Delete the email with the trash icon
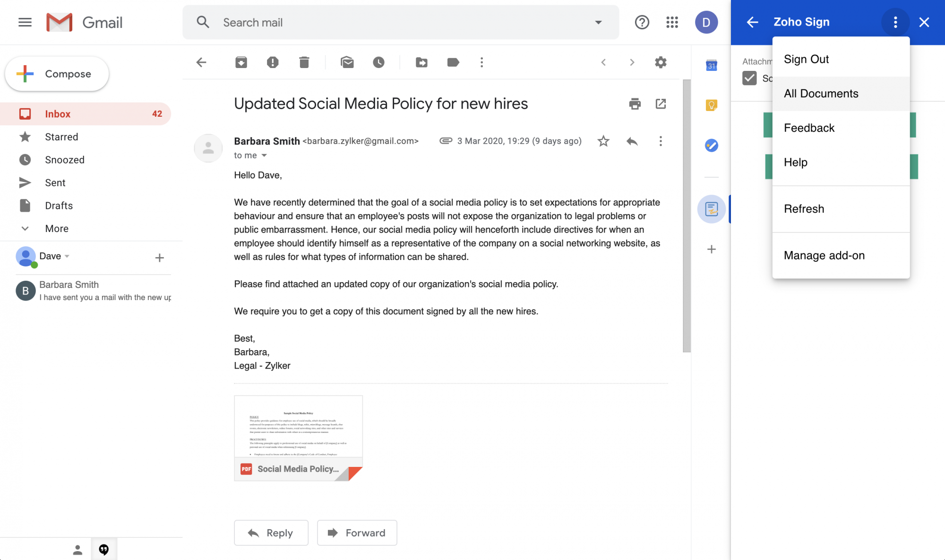This screenshot has width=945, height=560. [x=304, y=62]
